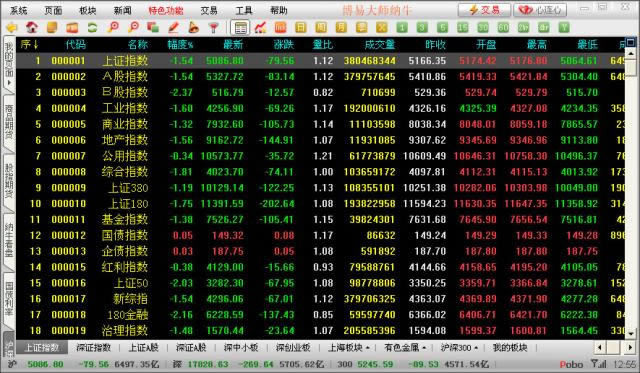Expand the 有色金属 dropdown tab
This screenshot has height=373, width=640.
pyautogui.click(x=405, y=348)
